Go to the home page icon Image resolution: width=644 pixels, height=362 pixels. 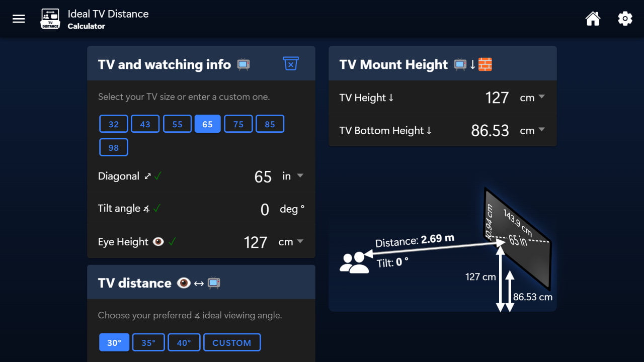[x=593, y=19]
